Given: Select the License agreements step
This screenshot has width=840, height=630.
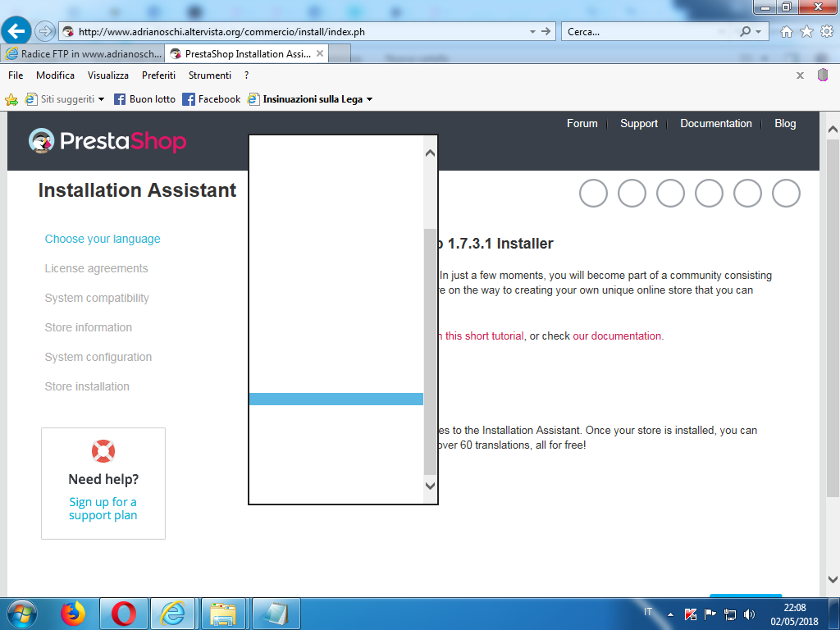Looking at the screenshot, I should (x=97, y=268).
